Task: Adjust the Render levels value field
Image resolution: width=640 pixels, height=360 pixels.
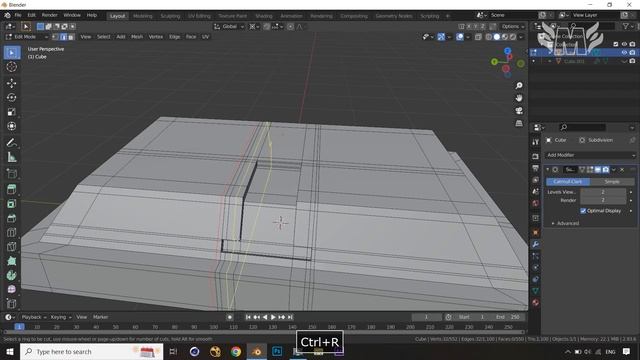Action: [603, 200]
